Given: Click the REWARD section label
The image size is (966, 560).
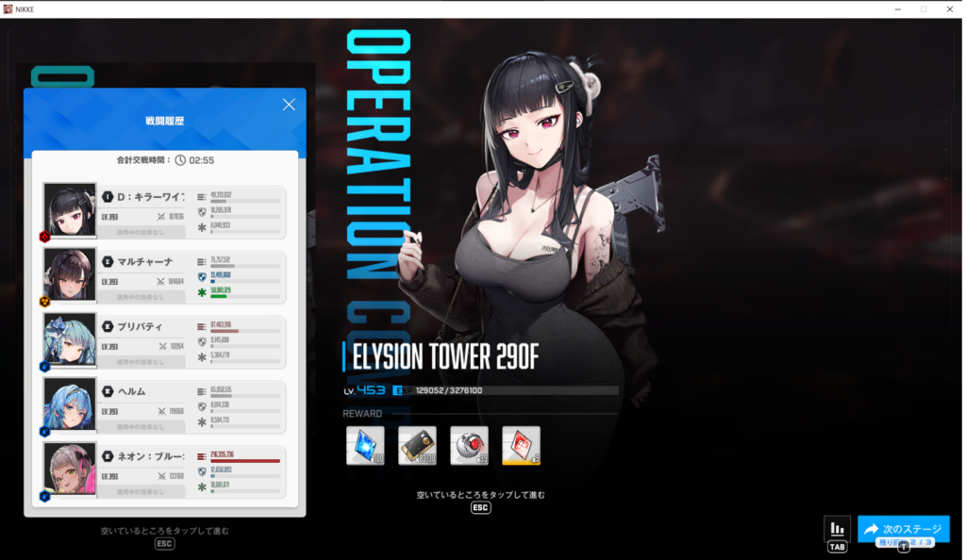Looking at the screenshot, I should [x=362, y=414].
